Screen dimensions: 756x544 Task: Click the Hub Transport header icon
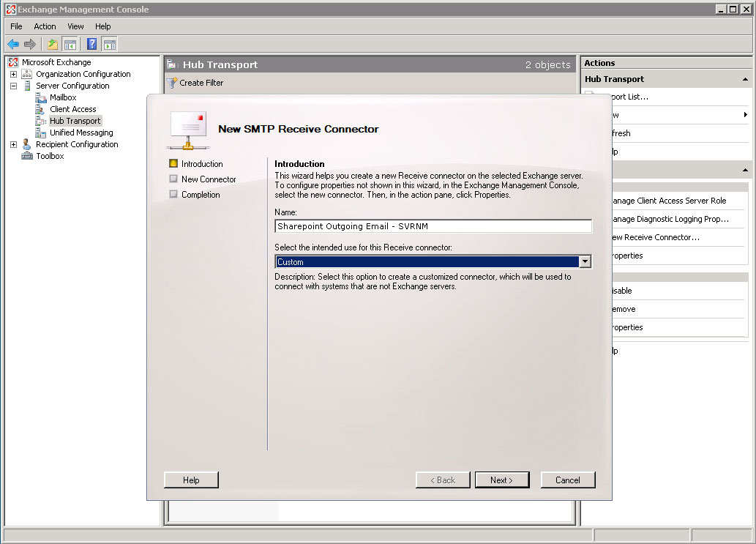(173, 64)
